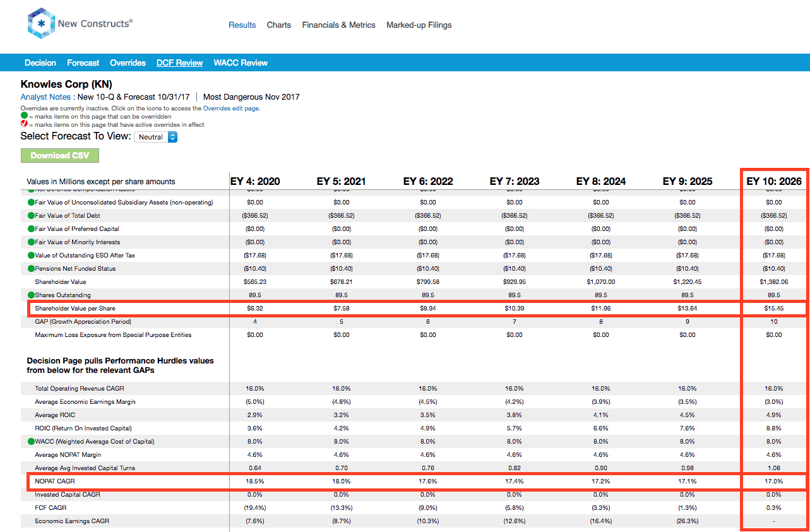Click ROIC value 8.8% for 2026
The height and width of the screenshot is (532, 810).
[x=774, y=429]
